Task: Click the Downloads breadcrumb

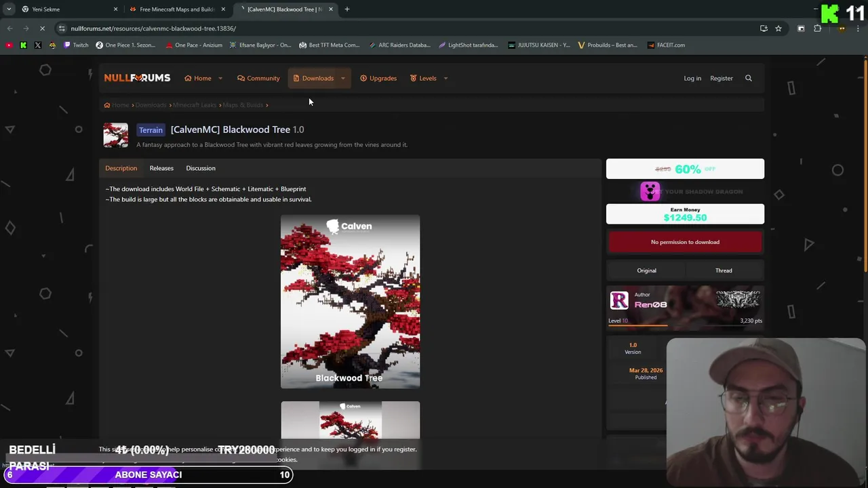Action: (x=151, y=105)
